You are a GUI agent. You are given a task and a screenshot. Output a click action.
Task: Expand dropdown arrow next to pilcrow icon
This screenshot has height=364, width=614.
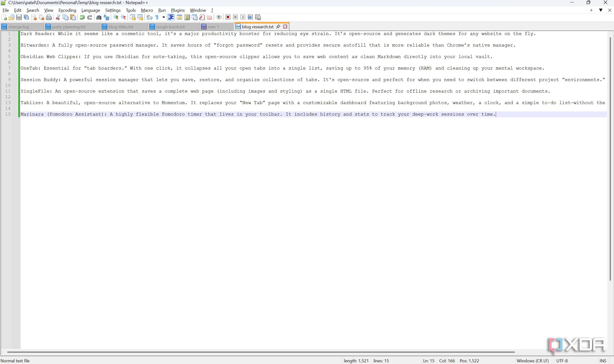pos(163,17)
